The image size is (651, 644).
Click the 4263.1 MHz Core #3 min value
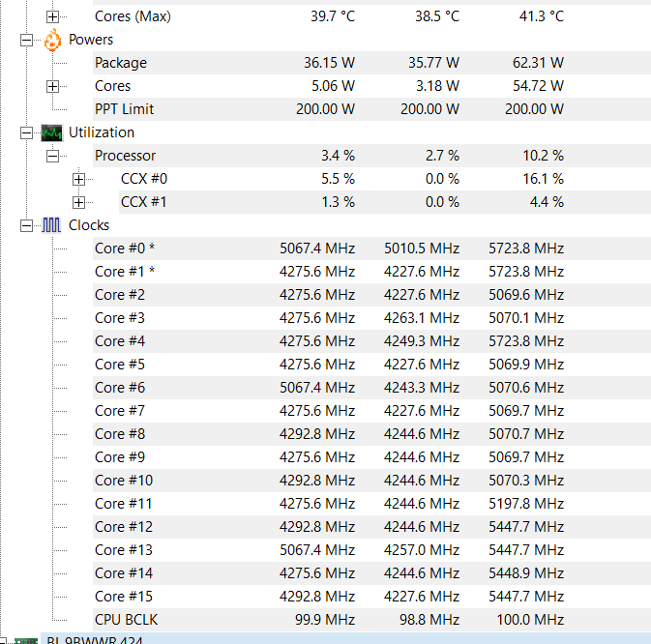pyautogui.click(x=422, y=319)
